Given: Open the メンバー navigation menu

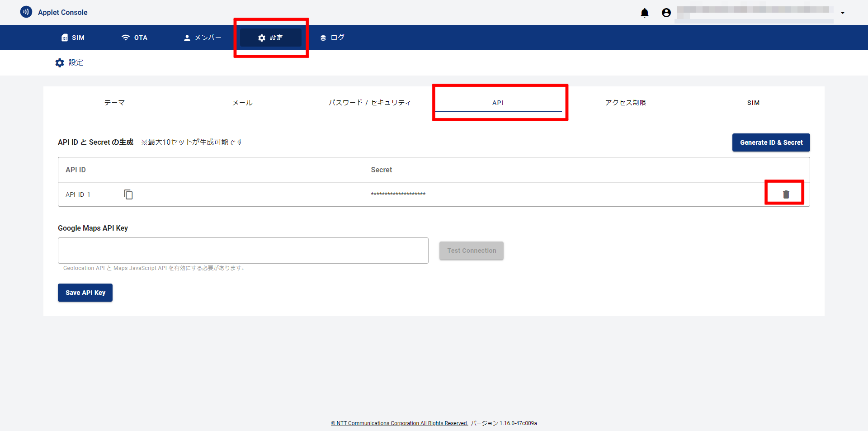Looking at the screenshot, I should [203, 38].
